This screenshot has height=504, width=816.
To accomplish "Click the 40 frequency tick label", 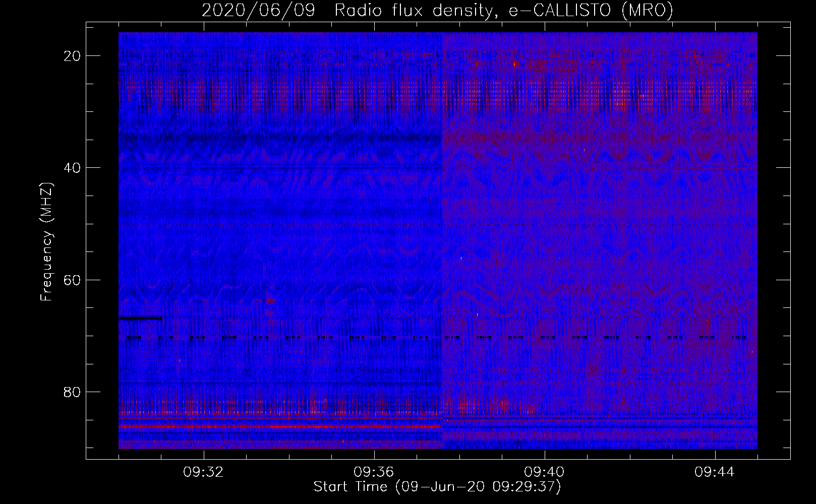I will (x=73, y=168).
